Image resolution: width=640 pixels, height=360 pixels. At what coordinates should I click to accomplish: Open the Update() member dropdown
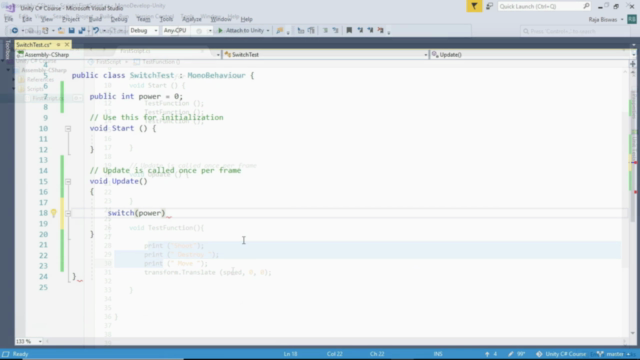(x=533, y=55)
